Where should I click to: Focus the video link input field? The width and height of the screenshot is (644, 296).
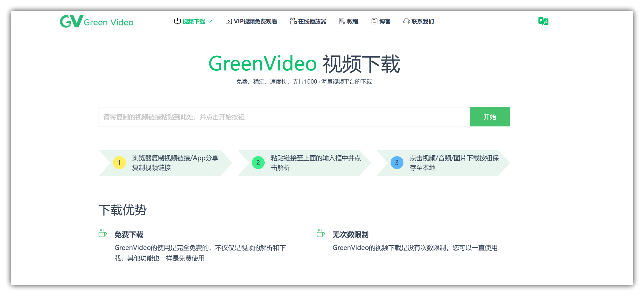pos(284,117)
